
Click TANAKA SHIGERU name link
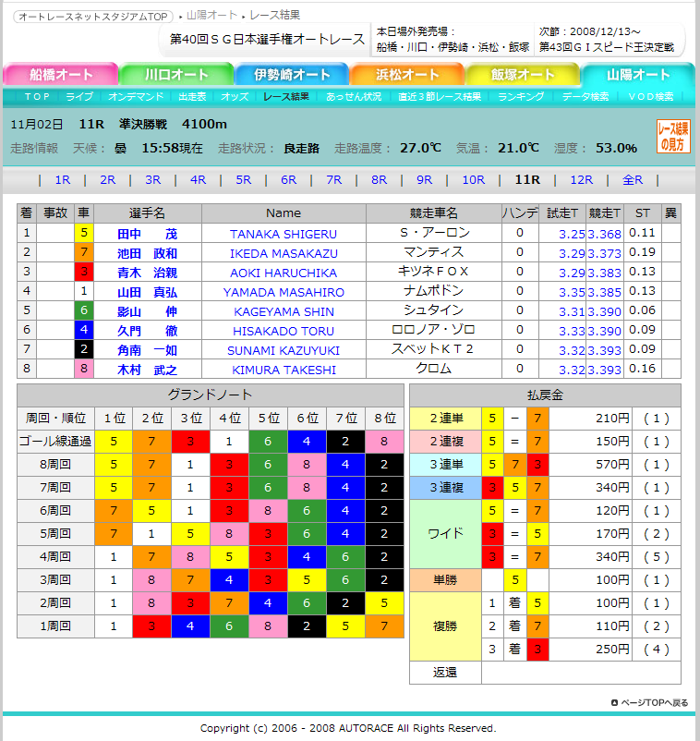[284, 234]
